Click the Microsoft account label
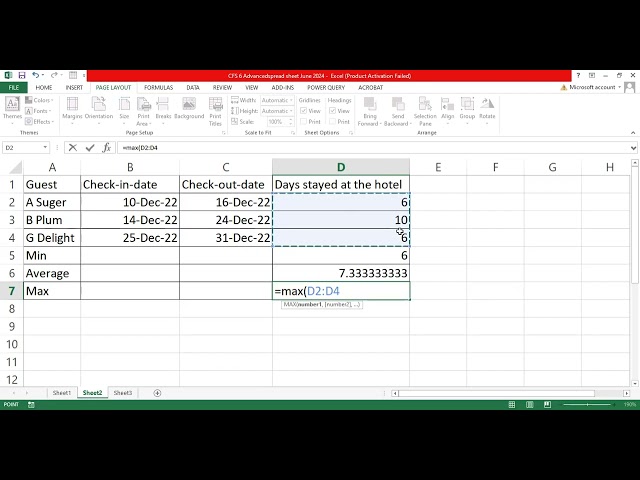The height and width of the screenshot is (480, 640). point(592,87)
